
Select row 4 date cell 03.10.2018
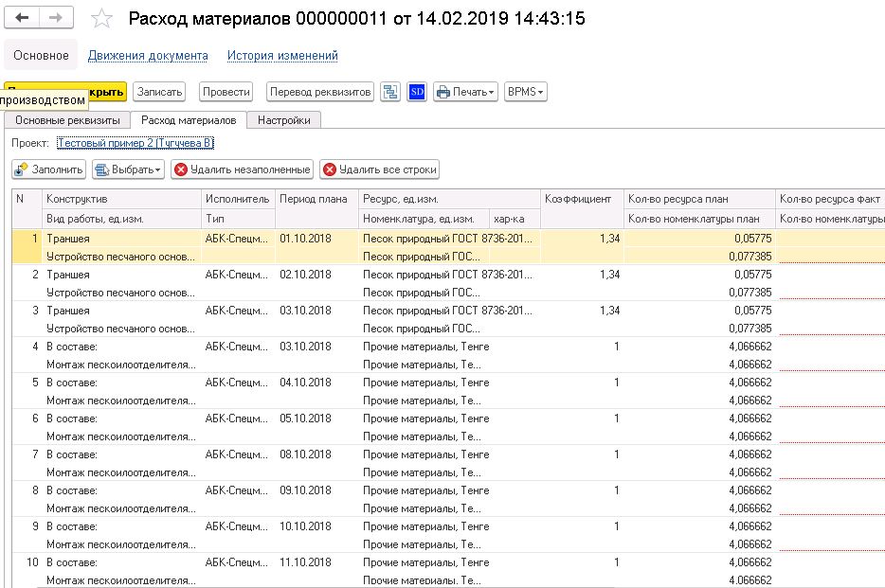coord(305,347)
